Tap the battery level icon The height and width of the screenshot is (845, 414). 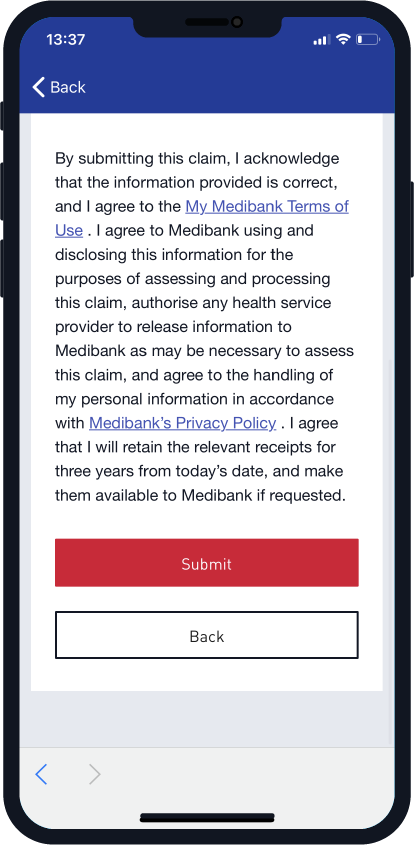point(368,39)
